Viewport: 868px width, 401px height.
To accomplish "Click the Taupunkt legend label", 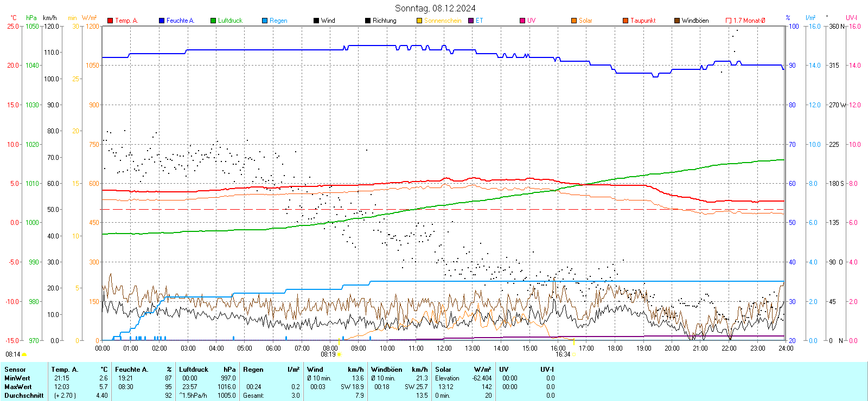I will (643, 21).
